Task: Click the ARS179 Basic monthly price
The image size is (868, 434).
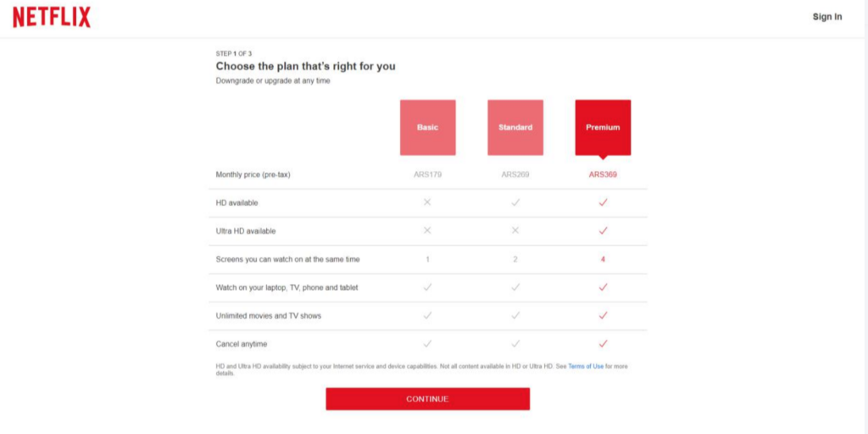Action: point(427,175)
